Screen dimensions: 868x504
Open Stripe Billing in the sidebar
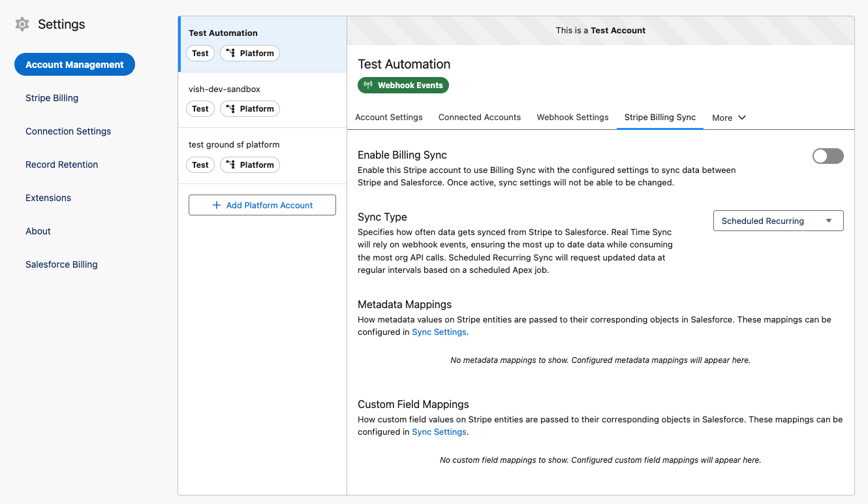(52, 98)
